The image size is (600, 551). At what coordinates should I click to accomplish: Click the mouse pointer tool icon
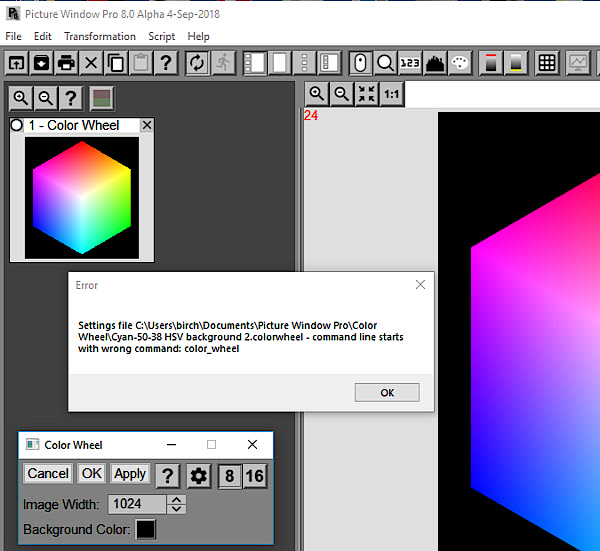point(360,63)
